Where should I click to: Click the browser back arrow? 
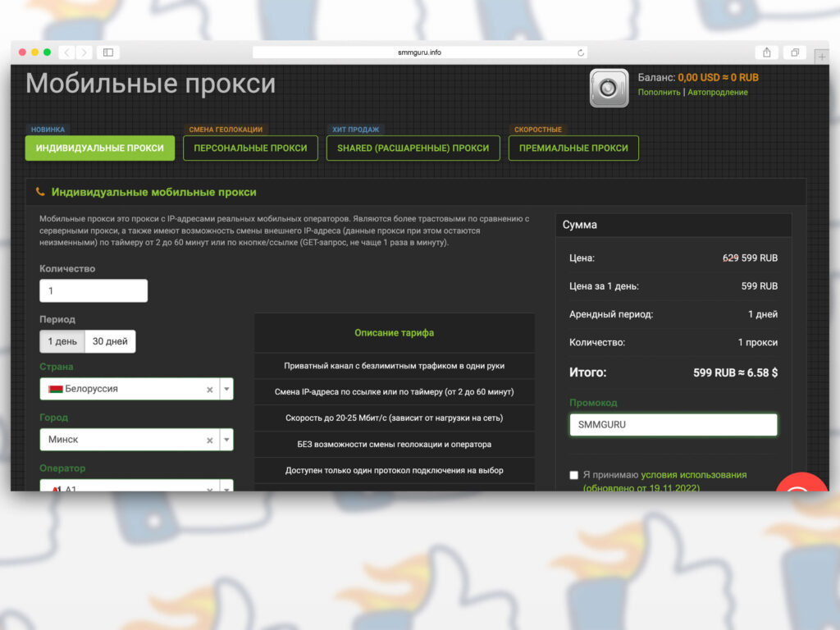[x=66, y=52]
